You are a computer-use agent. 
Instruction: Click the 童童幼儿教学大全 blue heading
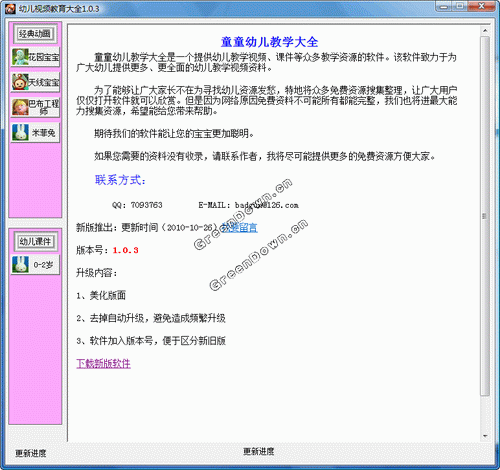click(x=269, y=42)
